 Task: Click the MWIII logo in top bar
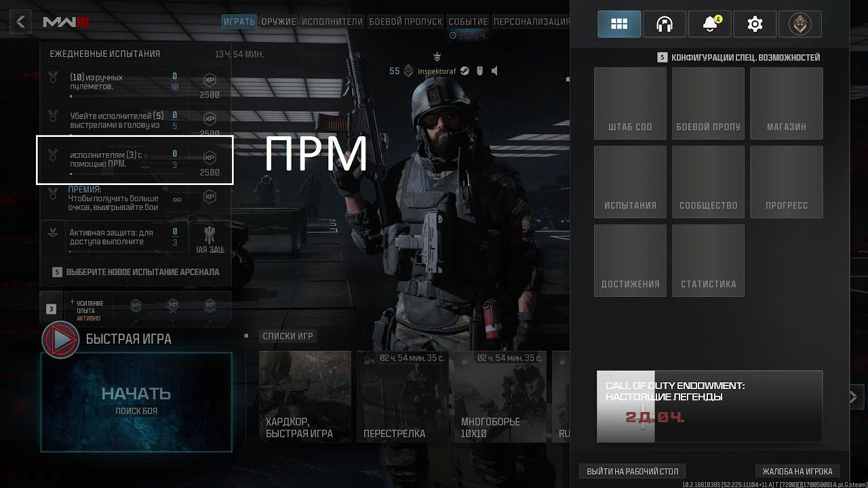tap(66, 22)
